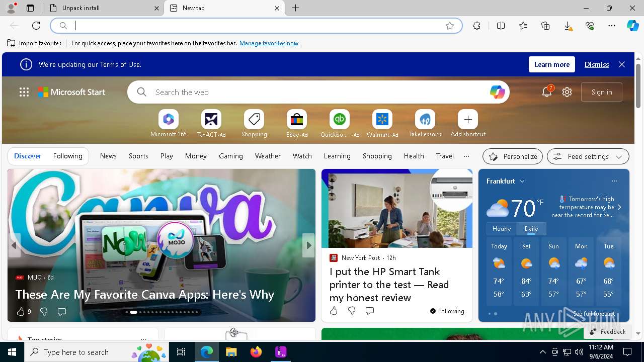Image resolution: width=644 pixels, height=362 pixels.
Task: Click the Search the web field
Action: coord(318,92)
